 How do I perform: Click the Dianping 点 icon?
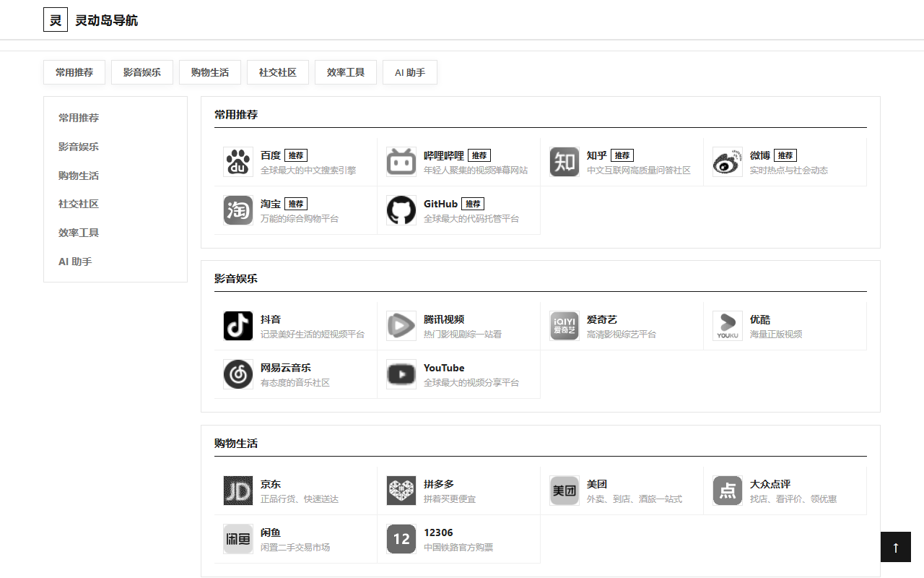click(x=728, y=491)
